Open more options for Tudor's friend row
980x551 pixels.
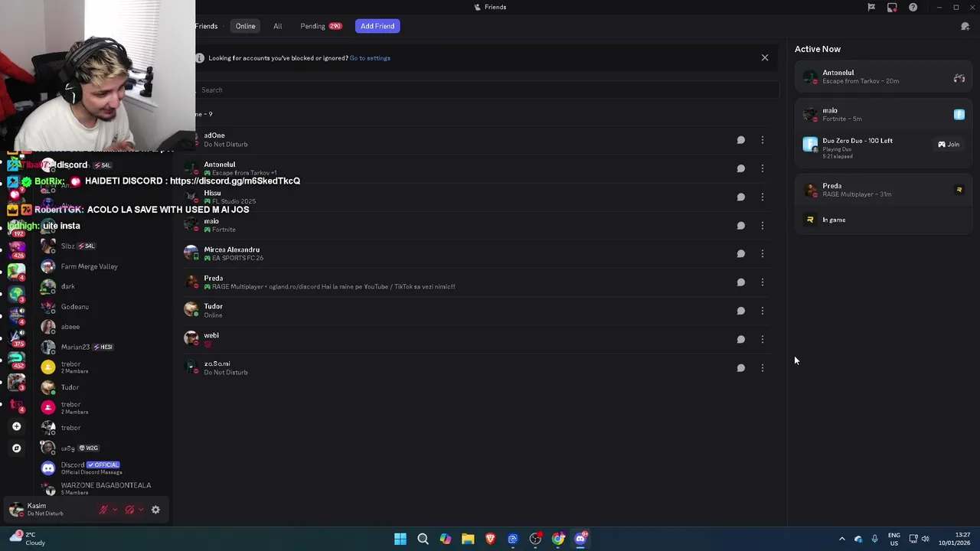(x=763, y=311)
